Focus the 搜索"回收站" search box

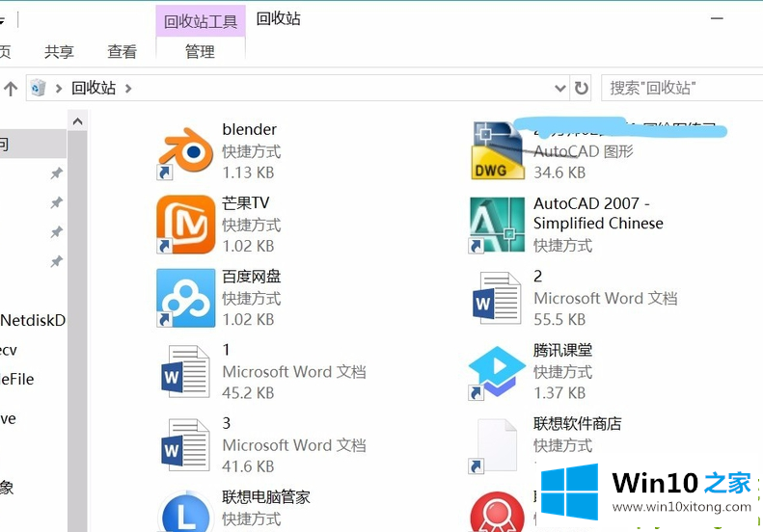point(682,88)
